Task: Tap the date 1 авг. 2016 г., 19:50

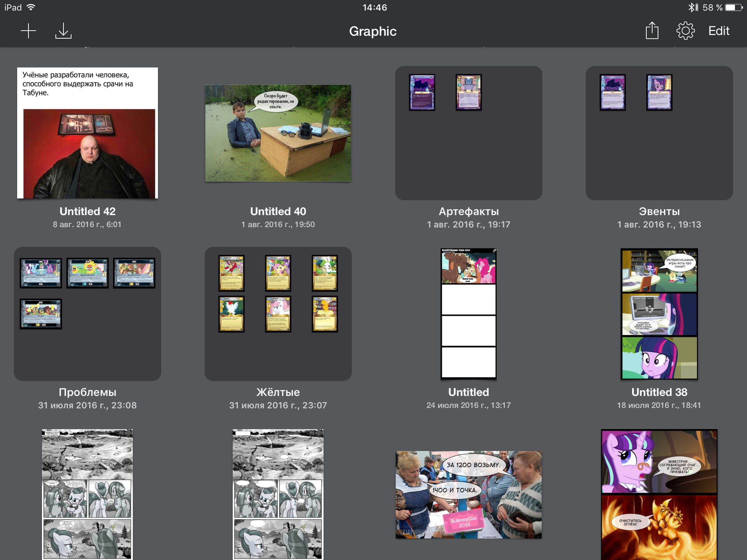Action: pos(278,225)
